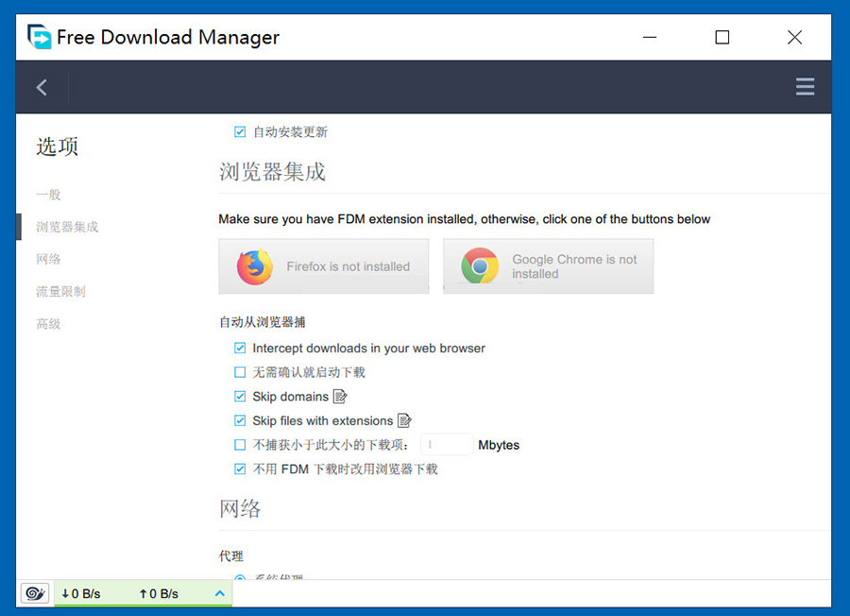Image resolution: width=850 pixels, height=616 pixels.
Task: Edit Skip files with extensions list icon
Action: 405,420
